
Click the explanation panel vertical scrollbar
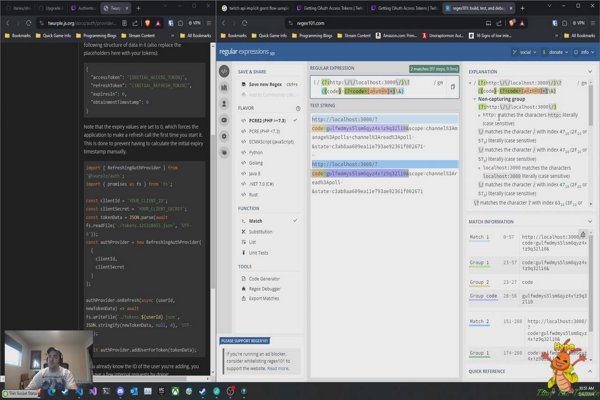(x=590, y=105)
